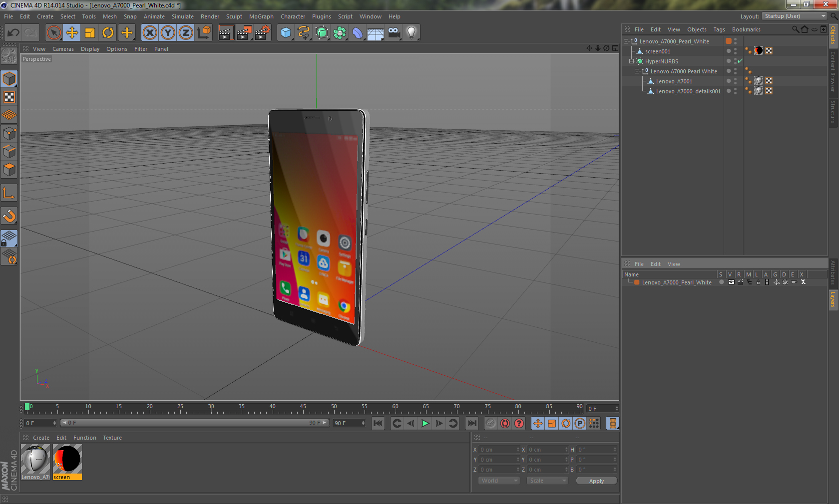Screen dimensions: 839x504
Task: Click the orange layer swatch of root object
Action: pyautogui.click(x=729, y=41)
